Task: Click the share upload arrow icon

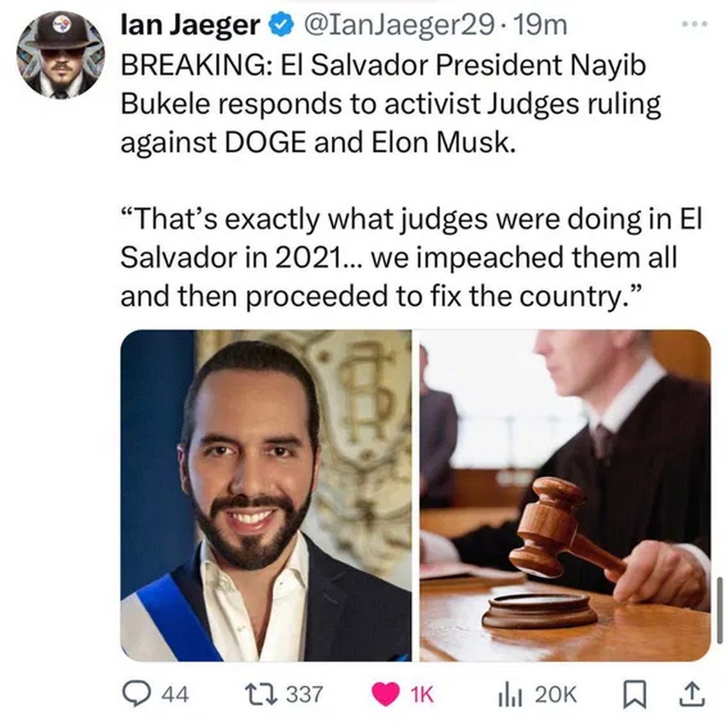Action: [692, 694]
